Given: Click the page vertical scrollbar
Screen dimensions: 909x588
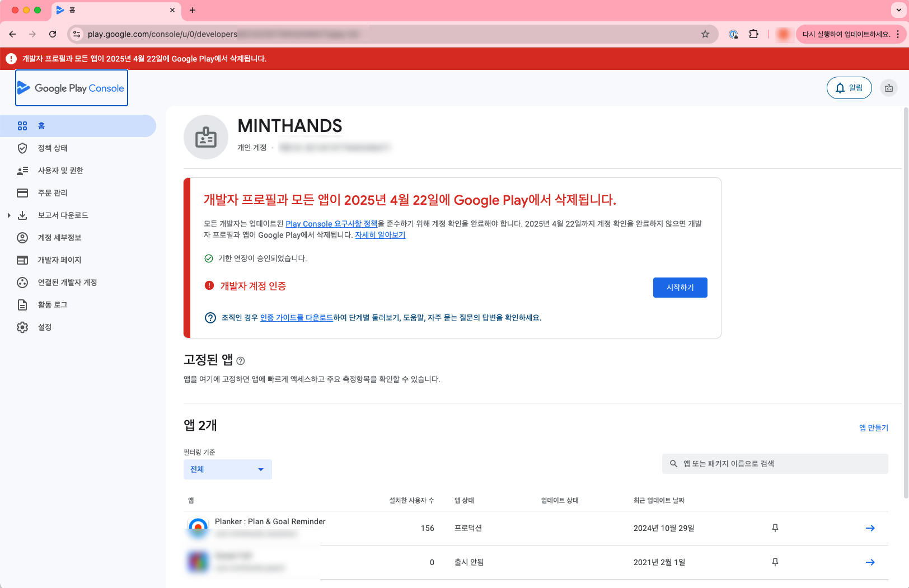Looking at the screenshot, I should 906,302.
